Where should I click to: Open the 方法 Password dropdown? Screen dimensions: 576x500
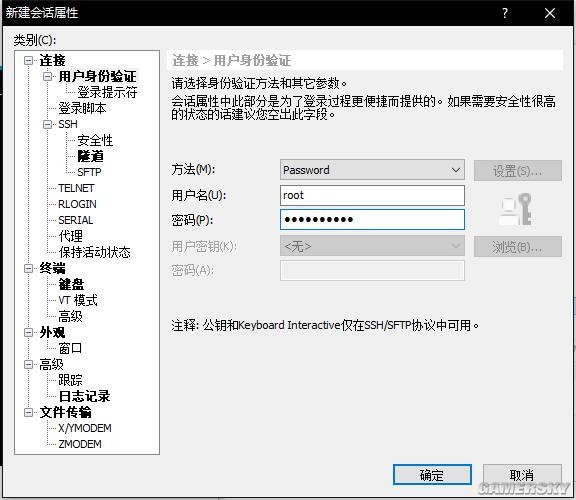372,170
